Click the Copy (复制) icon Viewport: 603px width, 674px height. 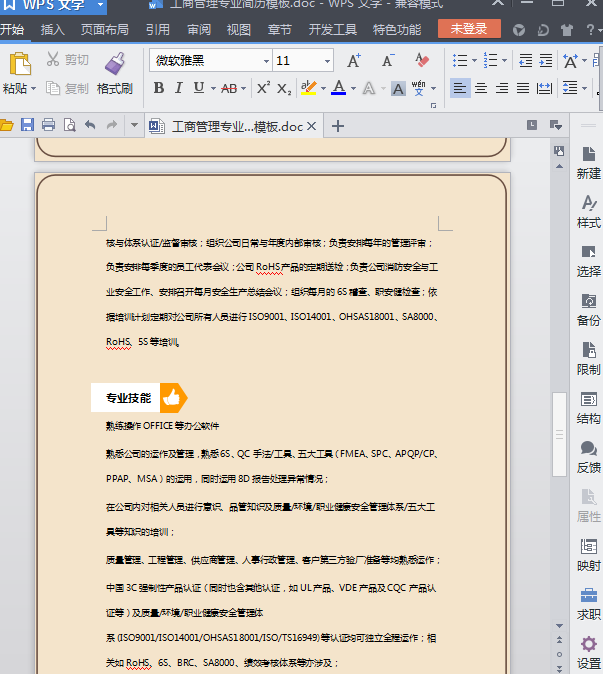point(52,88)
